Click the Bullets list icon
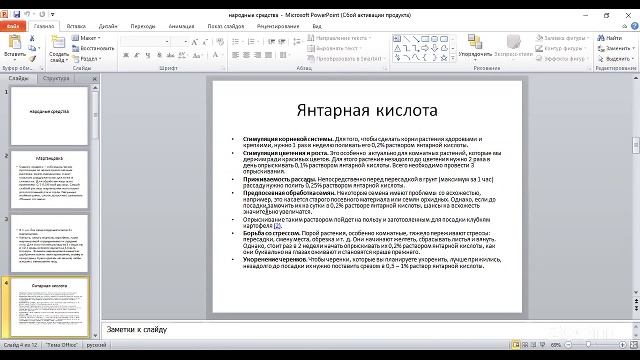This screenshot has width=640, height=360. (237, 42)
